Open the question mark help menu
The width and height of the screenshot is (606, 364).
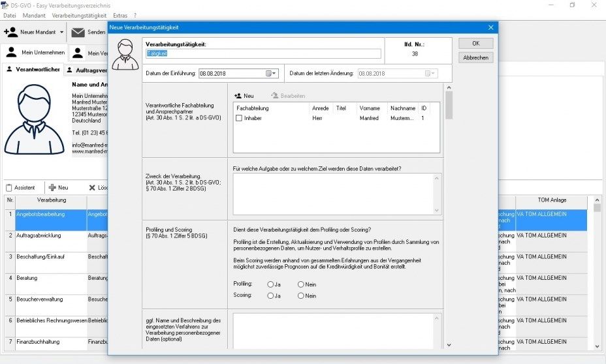click(x=135, y=16)
